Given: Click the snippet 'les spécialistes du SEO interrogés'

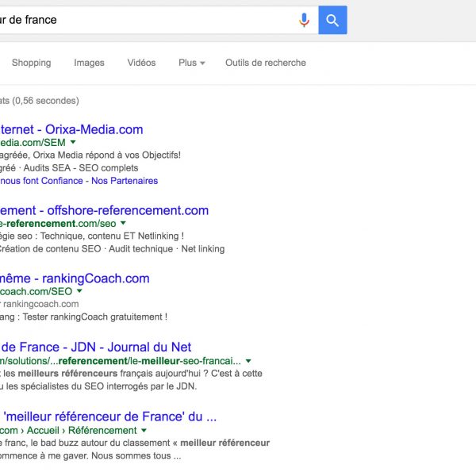Looking at the screenshot, I should point(79,386).
